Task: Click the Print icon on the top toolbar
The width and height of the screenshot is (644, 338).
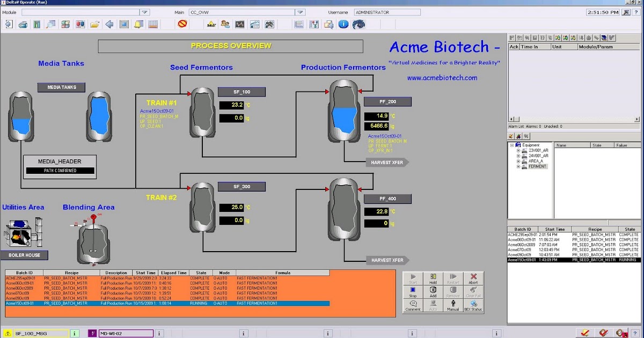Action: point(22,24)
